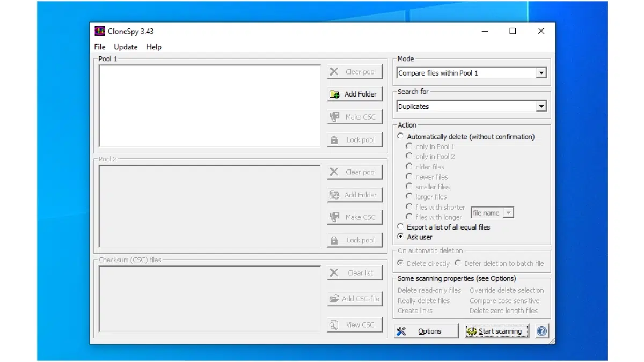This screenshot has height=362, width=644.
Task: Click Make CSC in the Pool 2 group
Action: pyautogui.click(x=355, y=217)
